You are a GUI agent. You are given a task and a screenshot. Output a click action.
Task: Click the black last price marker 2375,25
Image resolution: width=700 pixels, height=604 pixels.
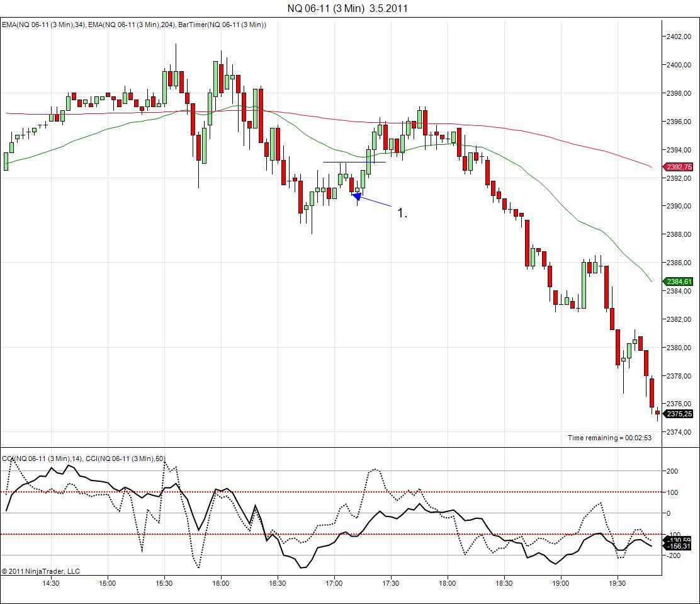click(679, 414)
